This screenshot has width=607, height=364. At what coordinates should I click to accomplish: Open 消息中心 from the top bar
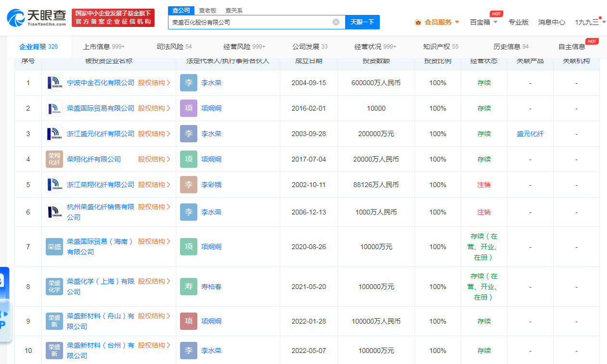[552, 22]
